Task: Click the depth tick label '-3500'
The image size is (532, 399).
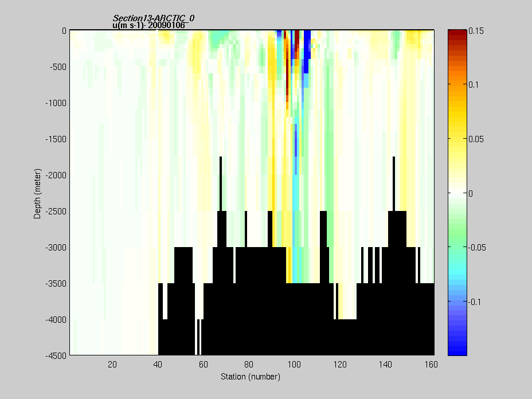Action: tap(56, 284)
